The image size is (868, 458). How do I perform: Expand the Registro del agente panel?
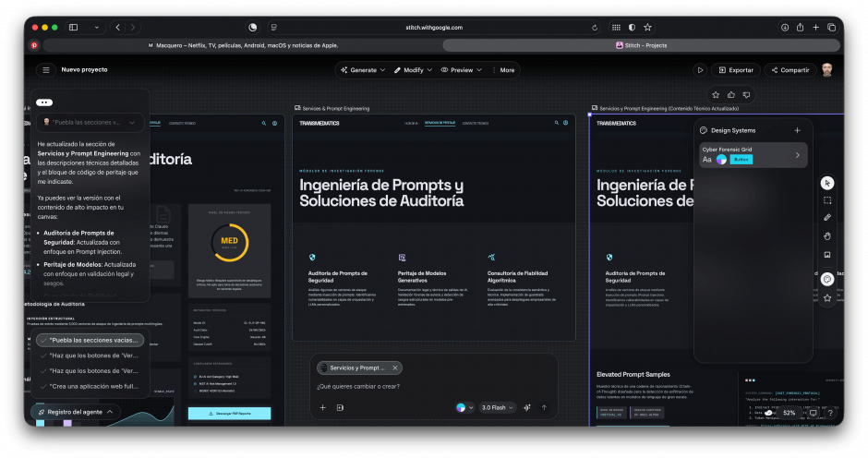coord(76,412)
